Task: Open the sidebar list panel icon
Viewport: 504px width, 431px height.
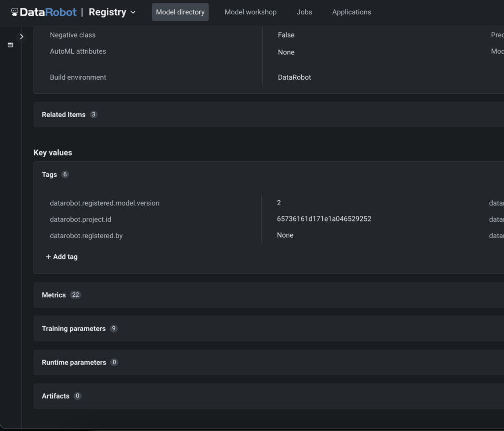Action: point(11,45)
